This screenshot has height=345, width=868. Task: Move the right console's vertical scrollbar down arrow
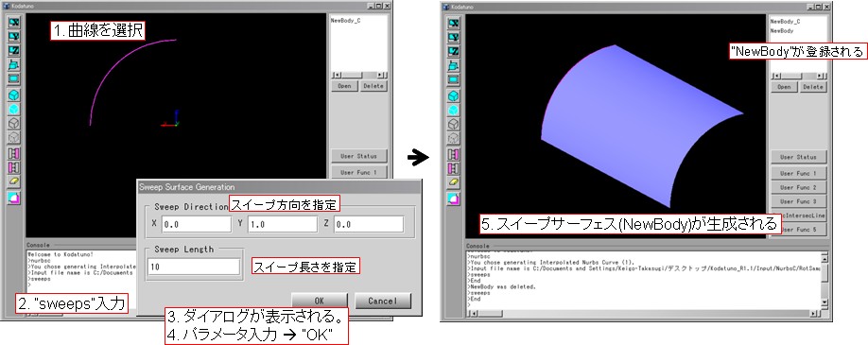pos(825,302)
